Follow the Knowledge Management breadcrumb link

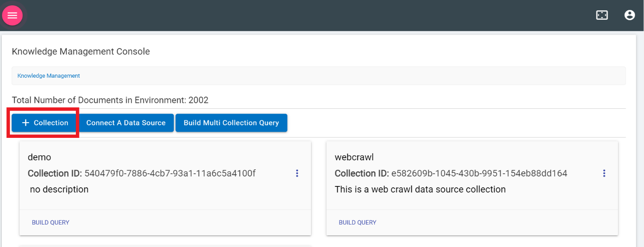pos(48,76)
